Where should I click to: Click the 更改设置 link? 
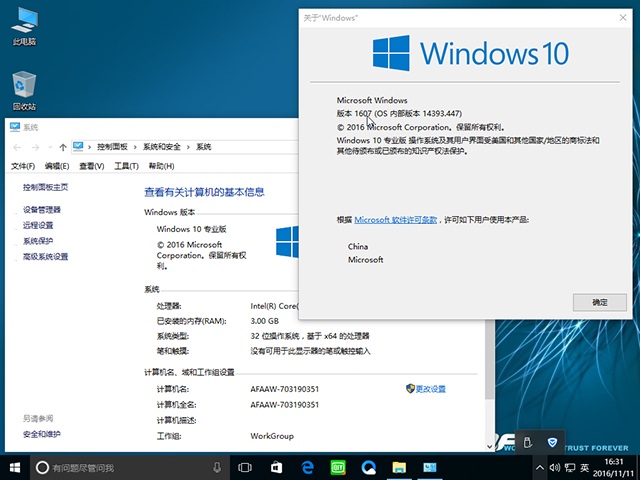[x=430, y=388]
